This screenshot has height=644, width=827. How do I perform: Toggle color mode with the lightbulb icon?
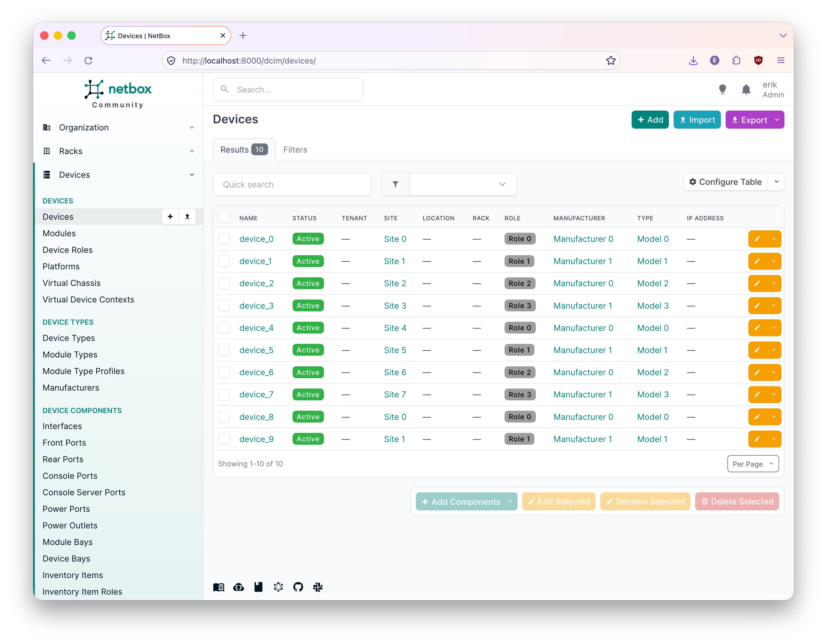coord(722,90)
